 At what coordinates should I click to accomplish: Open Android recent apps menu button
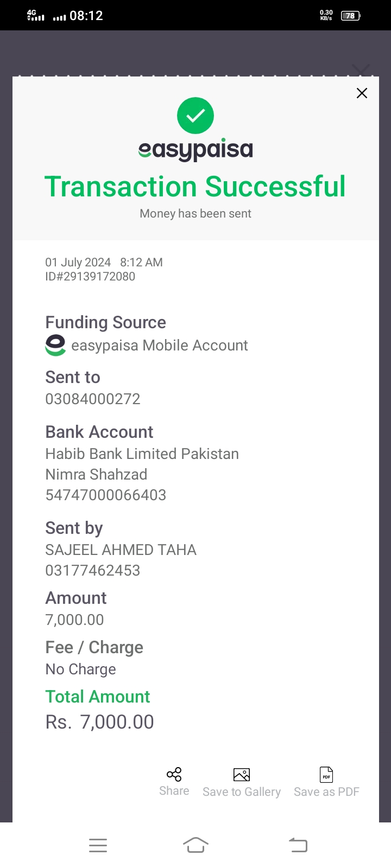point(98,845)
